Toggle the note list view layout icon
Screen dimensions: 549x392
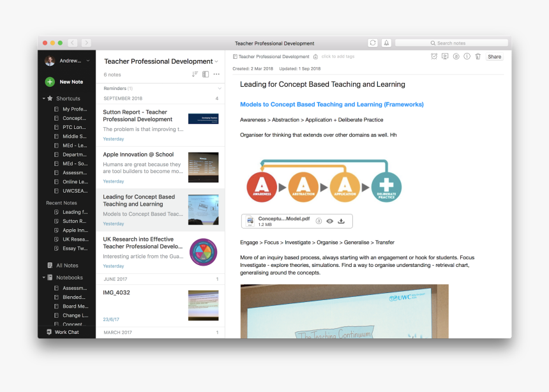point(206,74)
